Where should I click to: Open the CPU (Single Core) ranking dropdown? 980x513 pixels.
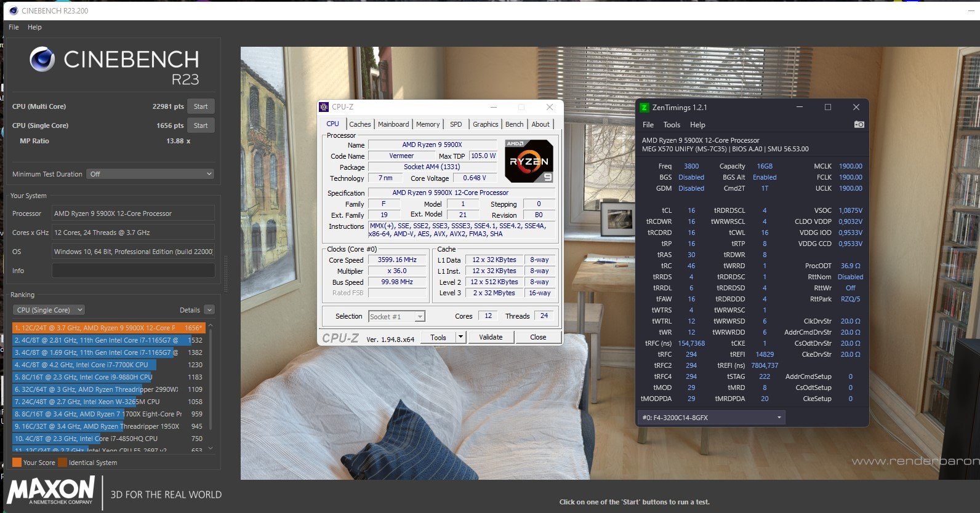(49, 310)
